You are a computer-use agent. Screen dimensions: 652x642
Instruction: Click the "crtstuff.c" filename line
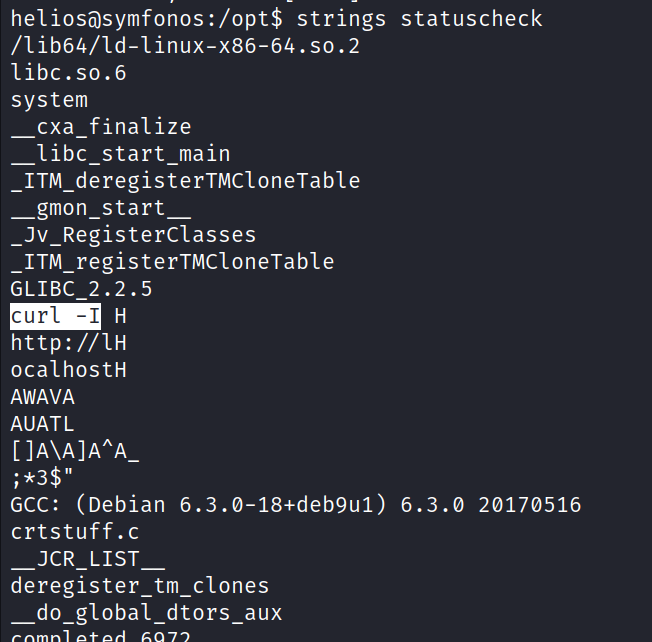point(75,532)
